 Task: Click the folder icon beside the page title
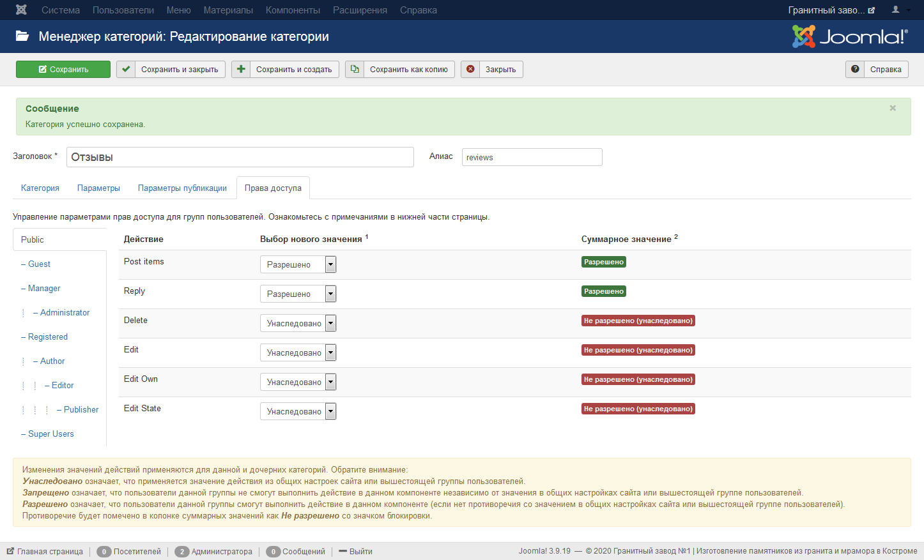point(22,36)
